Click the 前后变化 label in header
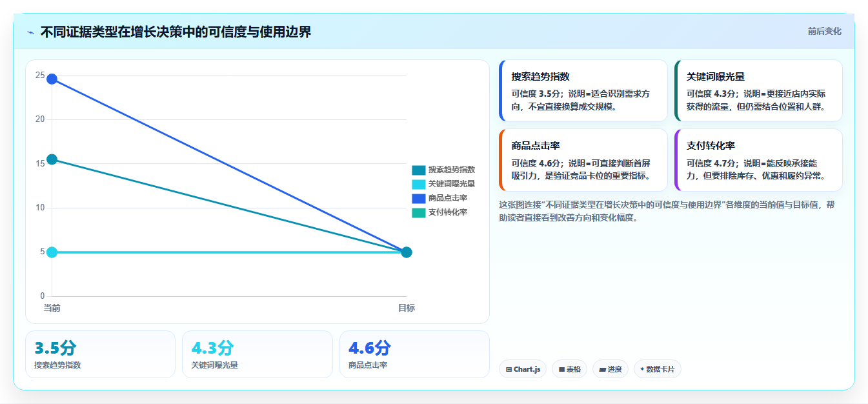 click(824, 31)
